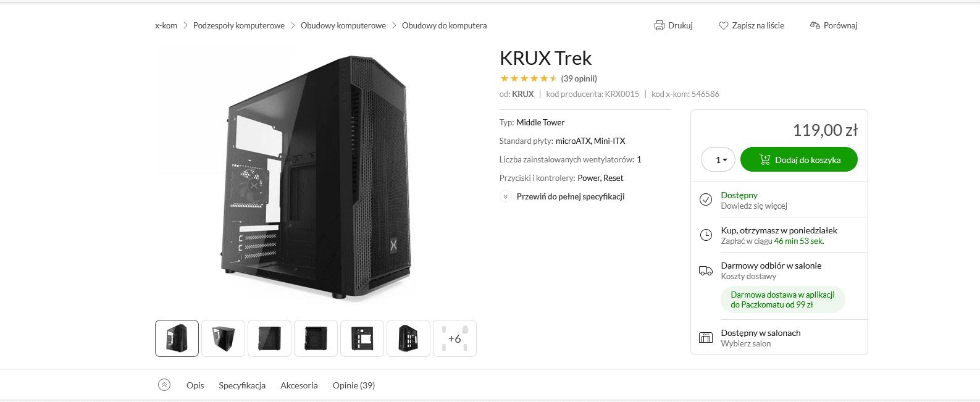Click the Wybierz salon link
Viewport: 980px width, 402px height.
[746, 343]
